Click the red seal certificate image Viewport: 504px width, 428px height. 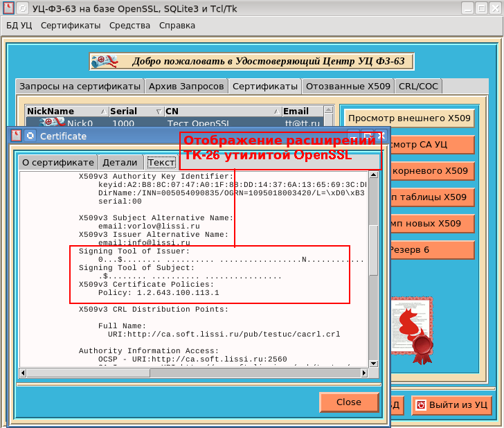coord(412,330)
